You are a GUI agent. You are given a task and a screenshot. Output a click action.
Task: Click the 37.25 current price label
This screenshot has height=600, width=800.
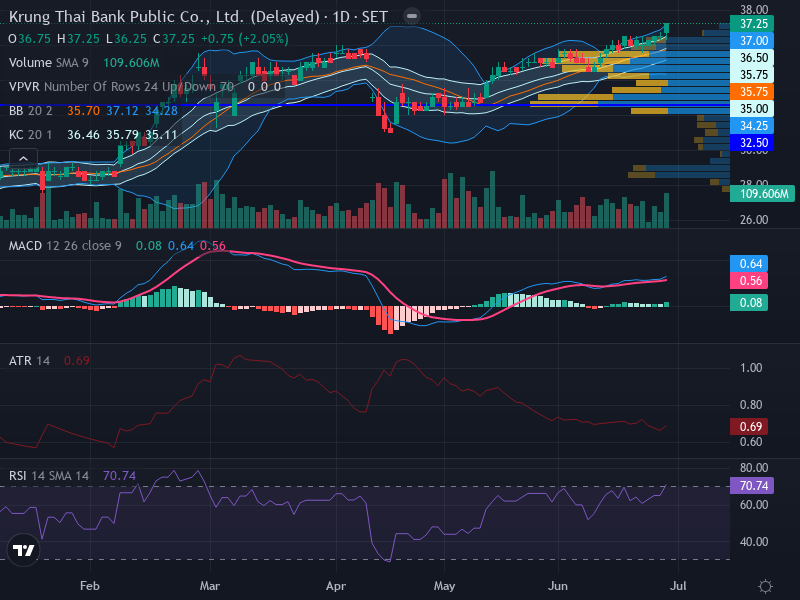[752, 23]
